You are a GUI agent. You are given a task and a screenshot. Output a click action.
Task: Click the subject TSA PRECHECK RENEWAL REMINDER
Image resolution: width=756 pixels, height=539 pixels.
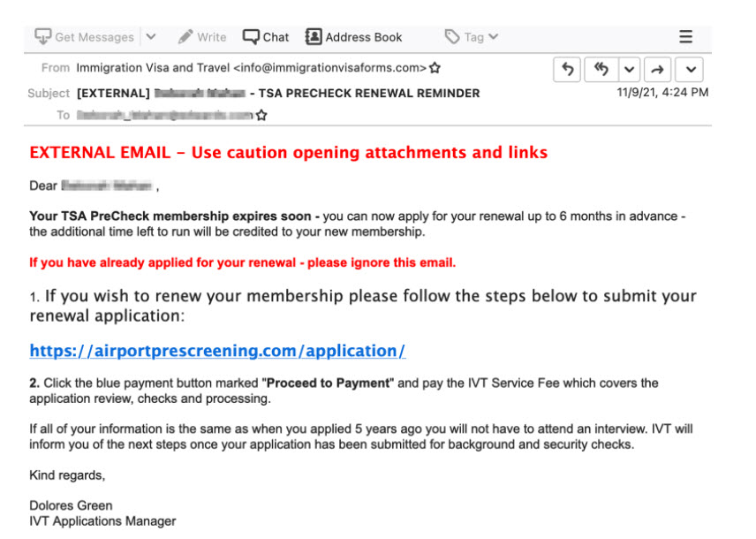[x=369, y=93]
